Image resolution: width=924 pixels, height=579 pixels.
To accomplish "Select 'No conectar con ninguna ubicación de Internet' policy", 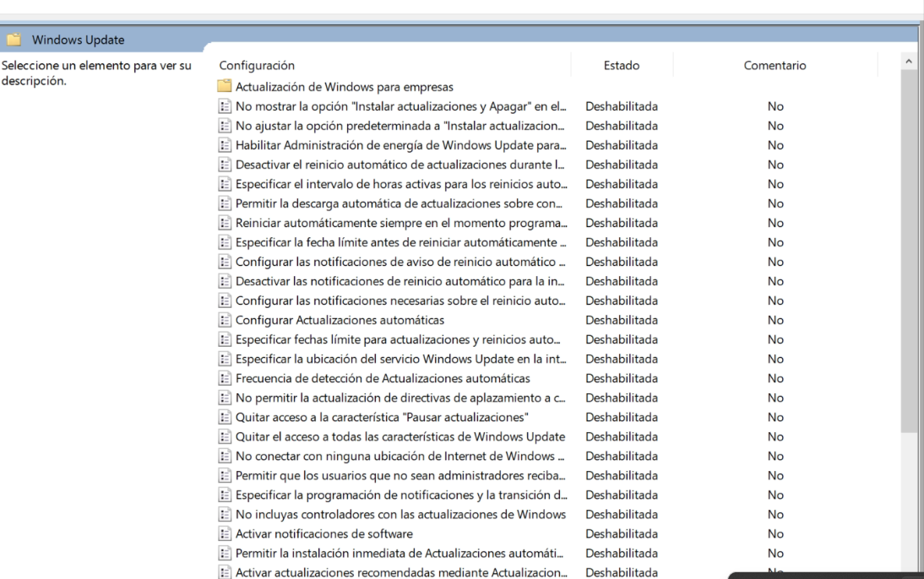I will pyautogui.click(x=399, y=456).
